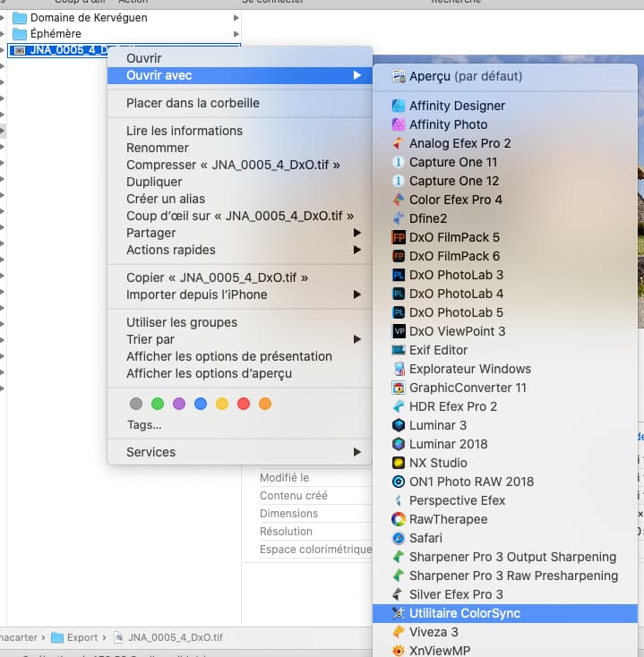This screenshot has height=657, width=644.
Task: Click the Exif Editor icon
Action: tap(399, 350)
